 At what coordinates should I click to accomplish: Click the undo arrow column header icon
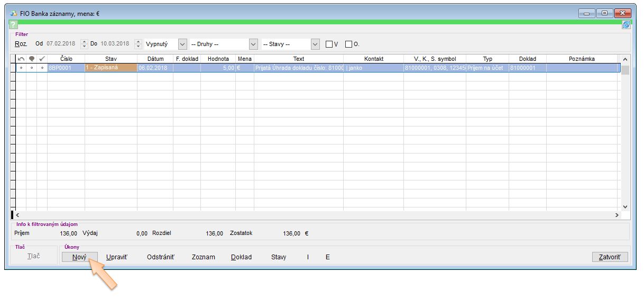(21, 59)
